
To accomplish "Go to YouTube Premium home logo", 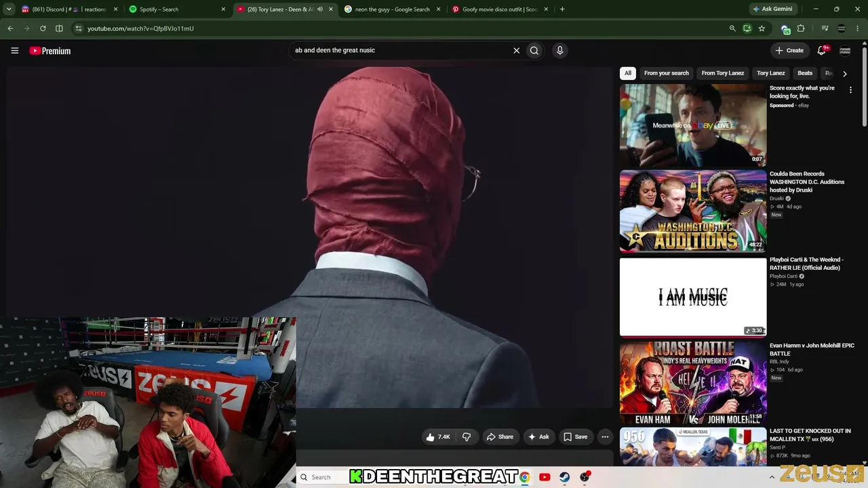I will tap(50, 51).
